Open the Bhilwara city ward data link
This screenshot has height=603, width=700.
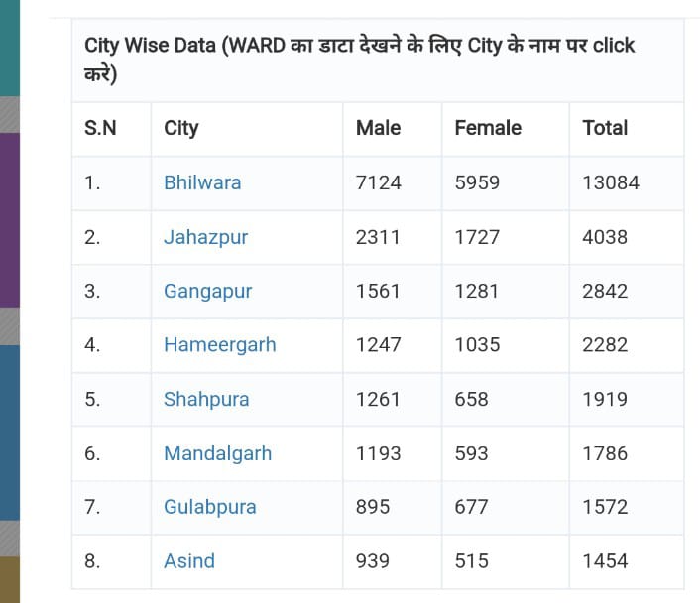[202, 182]
